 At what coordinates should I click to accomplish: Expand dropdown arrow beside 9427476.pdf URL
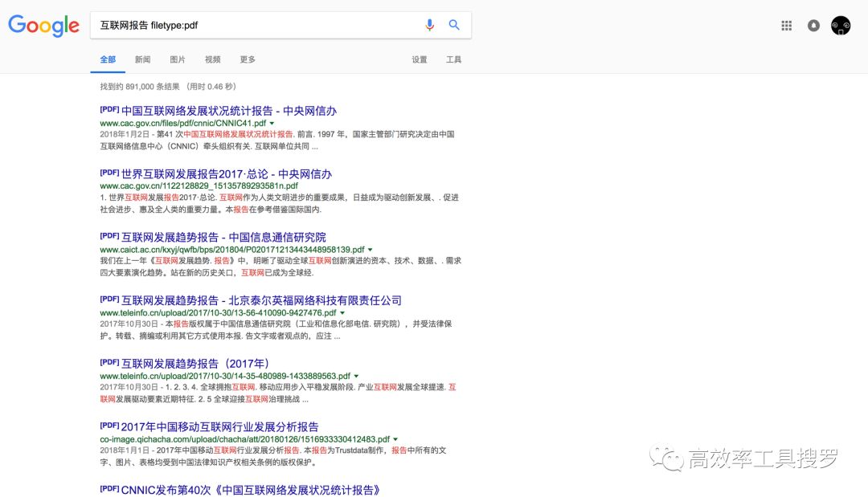[342, 313]
